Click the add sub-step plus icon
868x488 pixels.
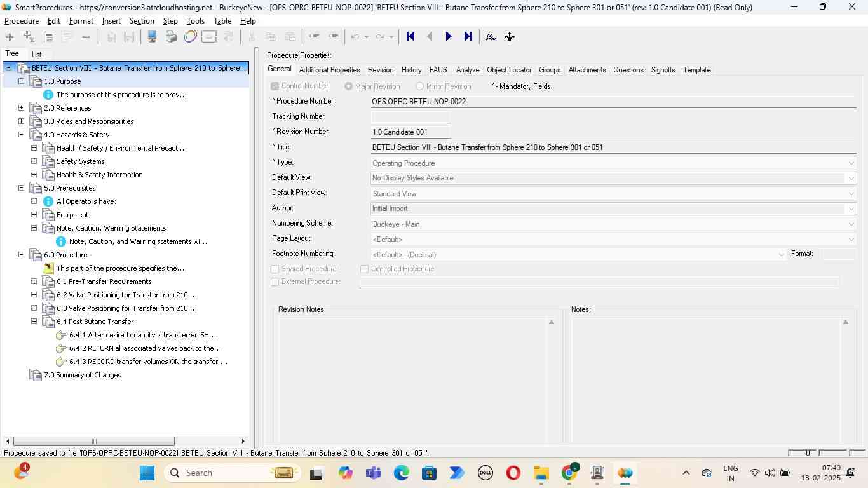pyautogui.click(x=29, y=37)
